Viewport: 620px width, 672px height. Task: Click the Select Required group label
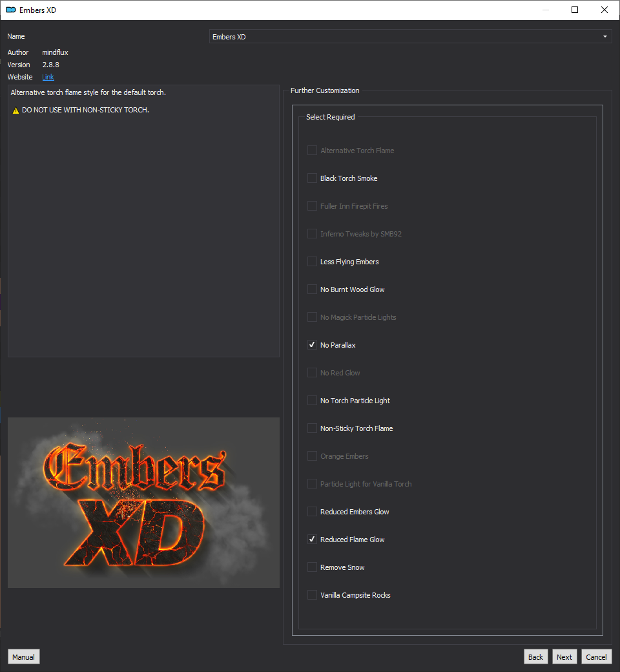331,117
